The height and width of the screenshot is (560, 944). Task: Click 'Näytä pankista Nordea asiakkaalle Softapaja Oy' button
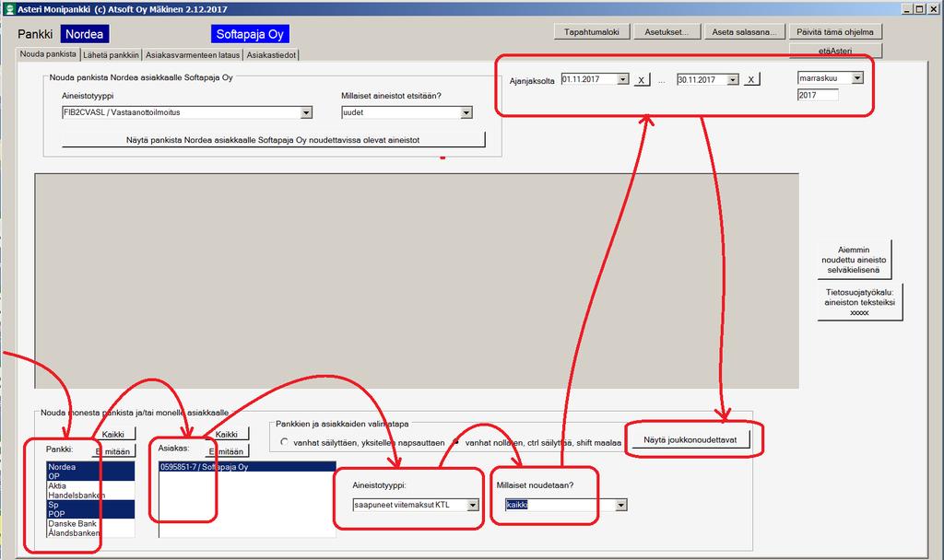pos(273,140)
